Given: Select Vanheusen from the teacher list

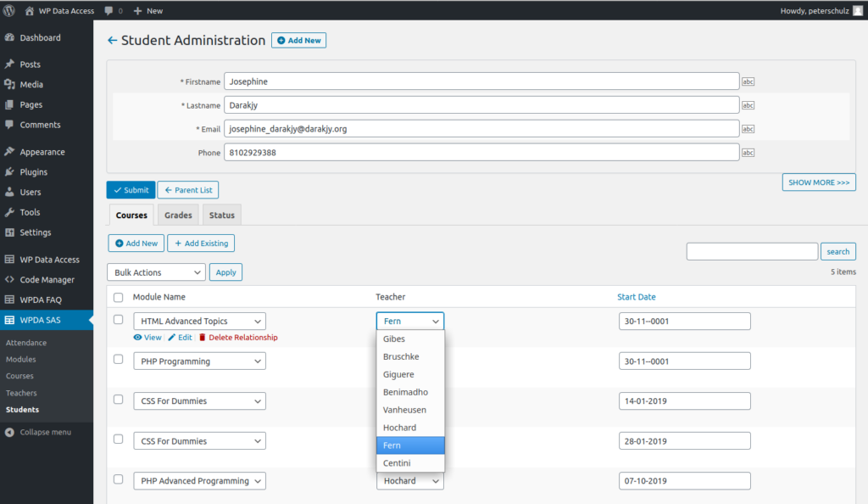Looking at the screenshot, I should (x=410, y=410).
